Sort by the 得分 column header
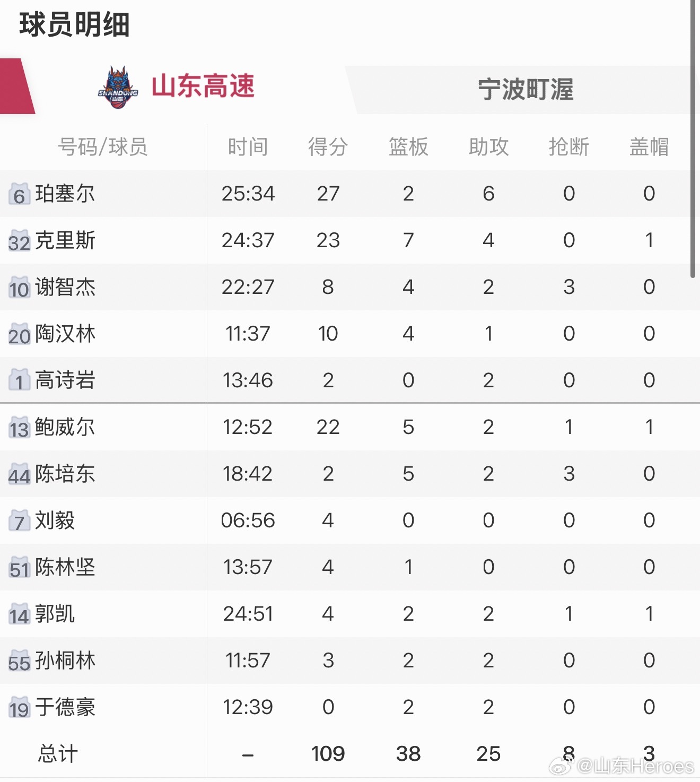 (x=328, y=147)
